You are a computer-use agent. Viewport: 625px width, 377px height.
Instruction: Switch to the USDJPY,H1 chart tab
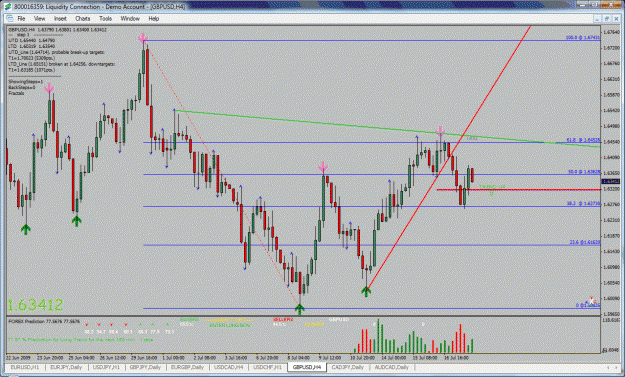106,367
